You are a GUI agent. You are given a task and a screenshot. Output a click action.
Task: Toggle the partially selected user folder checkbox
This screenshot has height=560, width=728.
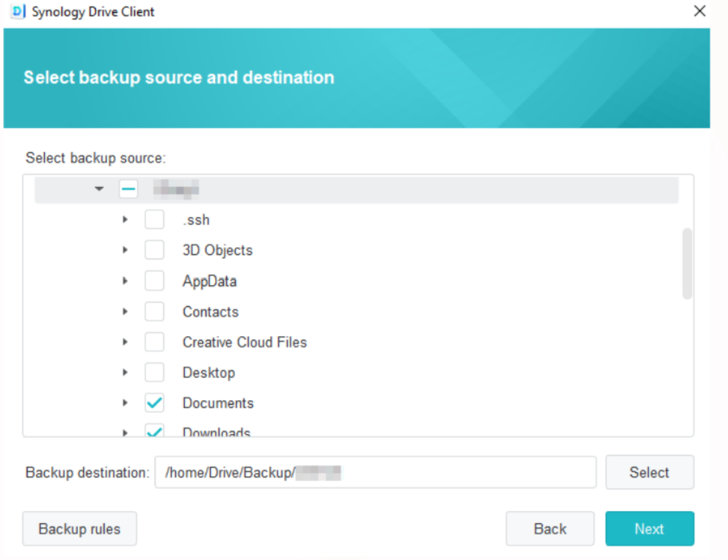tap(129, 190)
